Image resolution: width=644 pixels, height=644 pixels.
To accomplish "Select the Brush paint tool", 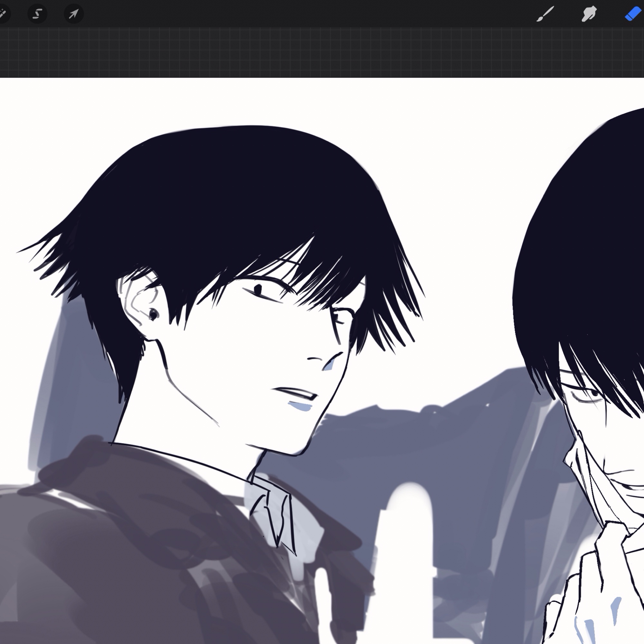I will click(x=545, y=14).
